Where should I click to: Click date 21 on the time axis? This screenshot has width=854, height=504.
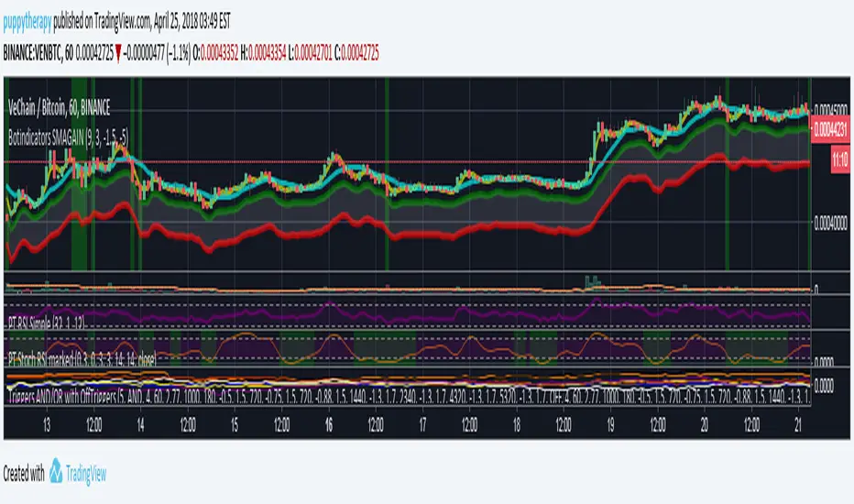798,424
